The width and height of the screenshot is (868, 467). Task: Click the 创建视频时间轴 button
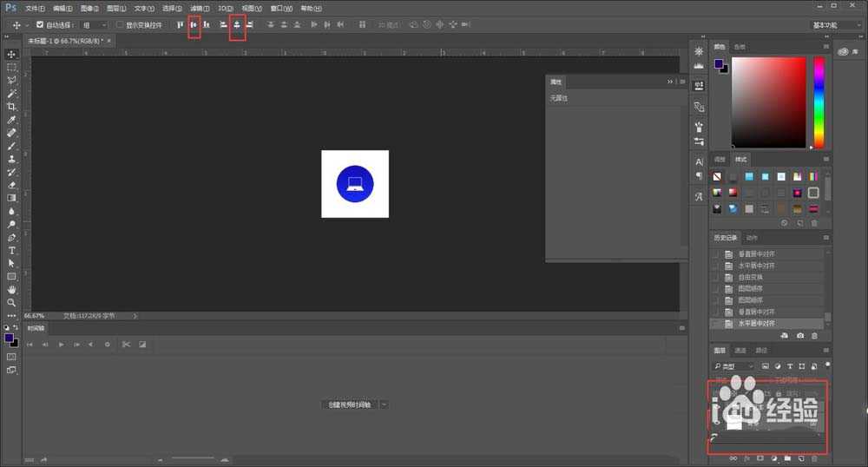[x=349, y=405]
